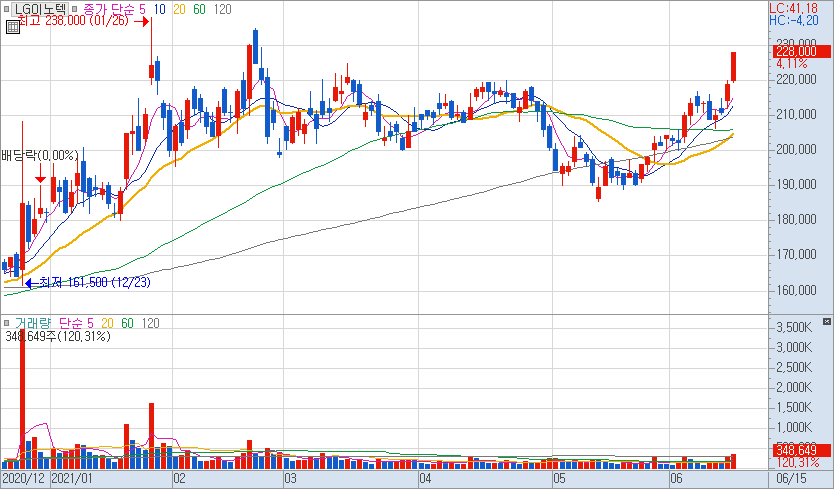
Task: Click the red 348,649 volume tag
Action: [801, 451]
